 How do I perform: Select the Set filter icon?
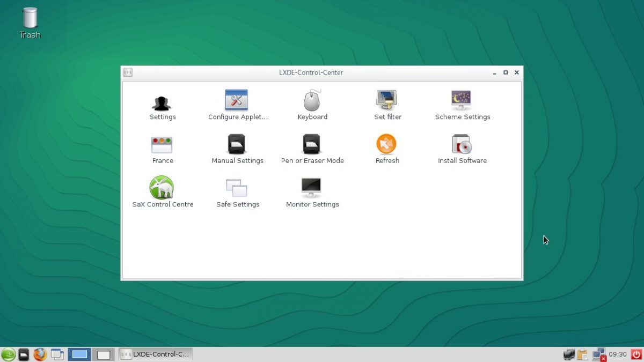(x=387, y=100)
